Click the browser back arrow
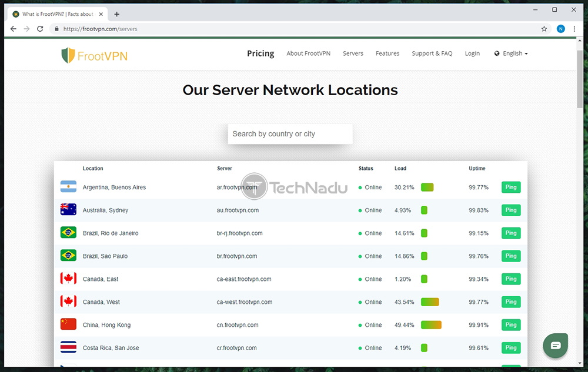588x372 pixels. [x=14, y=29]
